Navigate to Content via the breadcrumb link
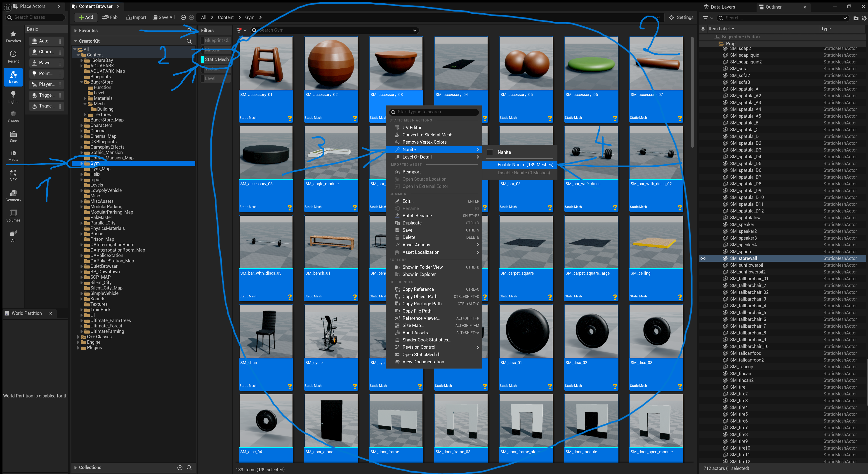Image resolution: width=868 pixels, height=474 pixels. [225, 17]
